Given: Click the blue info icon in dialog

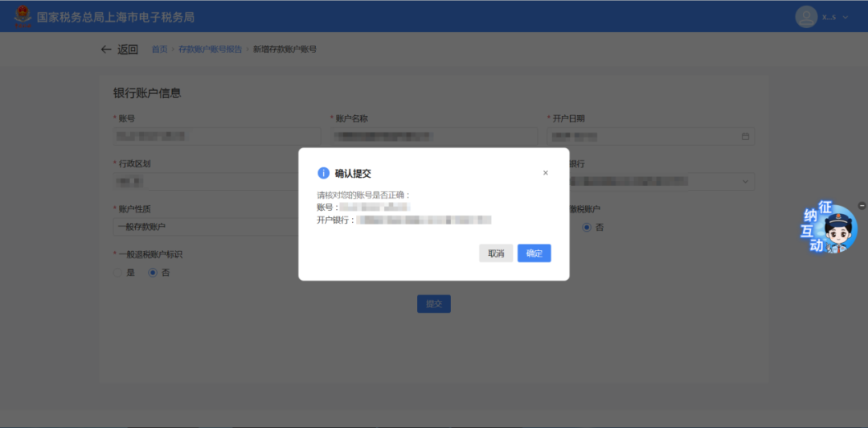Looking at the screenshot, I should 323,173.
